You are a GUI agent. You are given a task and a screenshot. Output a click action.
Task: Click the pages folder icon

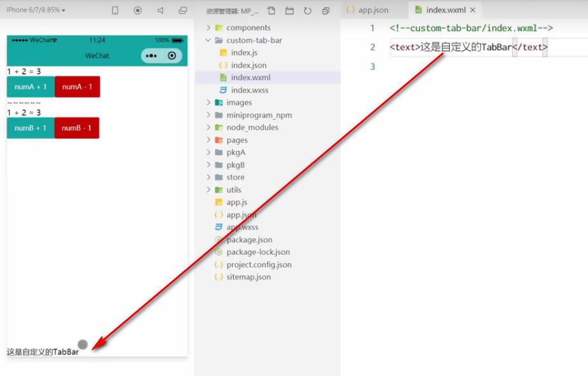pos(219,140)
